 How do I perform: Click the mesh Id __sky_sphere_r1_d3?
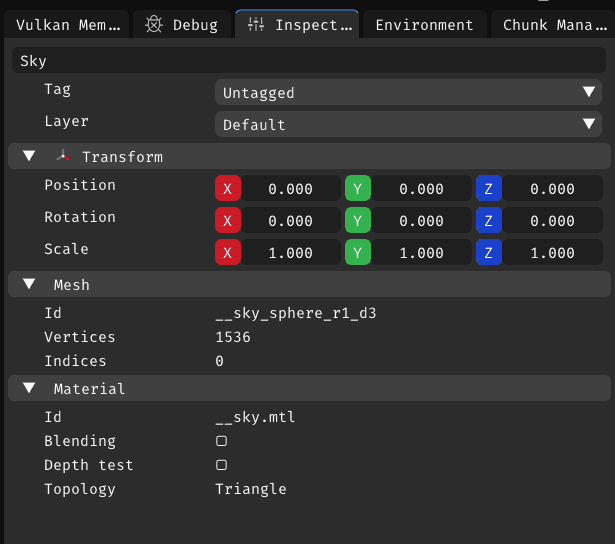coord(296,313)
